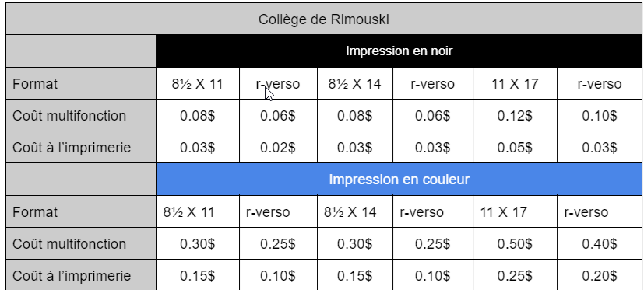The height and width of the screenshot is (290, 644).
Task: Select the 8½ X 14 black format cell
Action: click(355, 84)
